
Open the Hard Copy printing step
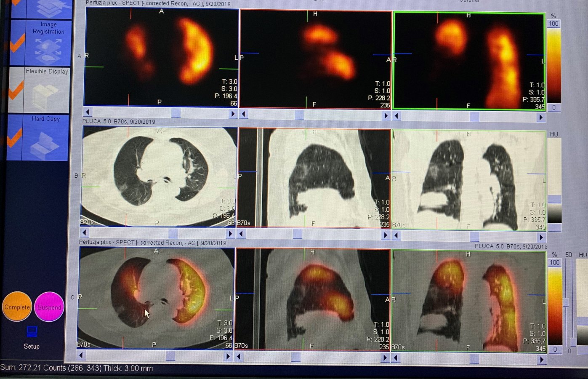point(45,137)
